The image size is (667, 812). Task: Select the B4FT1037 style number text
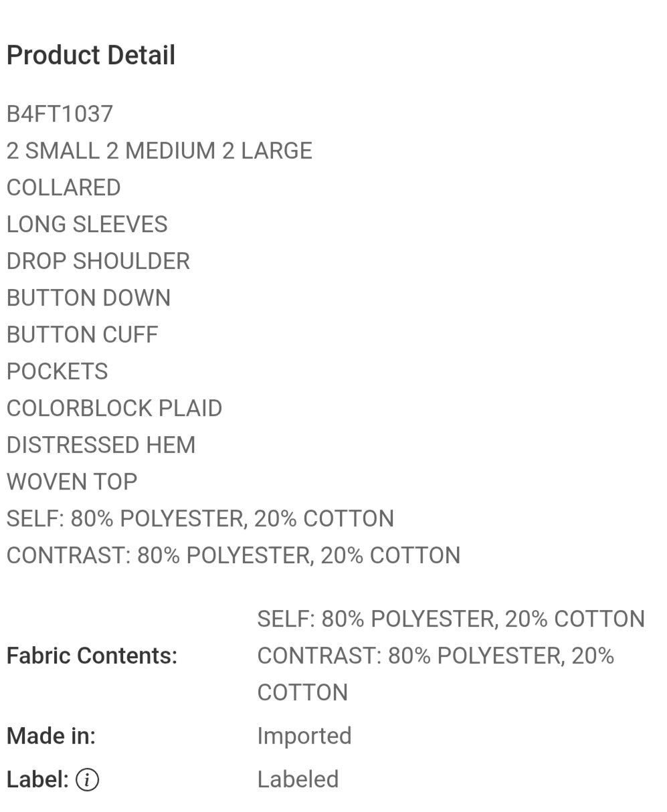[60, 114]
